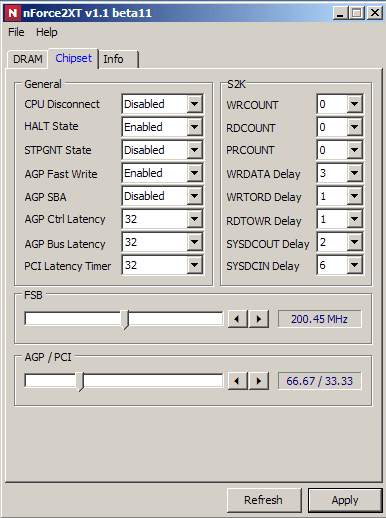
Task: Open the WRTORD Delay dropdown
Action: coord(340,196)
